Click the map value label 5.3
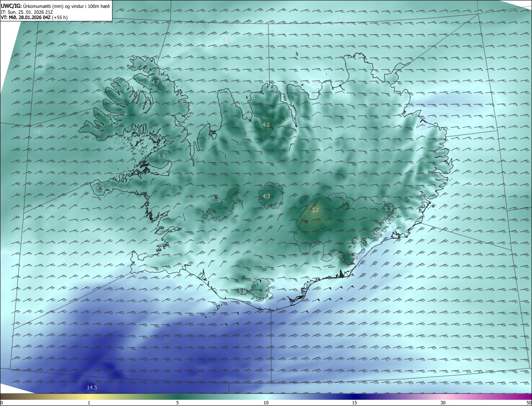The height and width of the screenshot is (406, 532). [389, 209]
